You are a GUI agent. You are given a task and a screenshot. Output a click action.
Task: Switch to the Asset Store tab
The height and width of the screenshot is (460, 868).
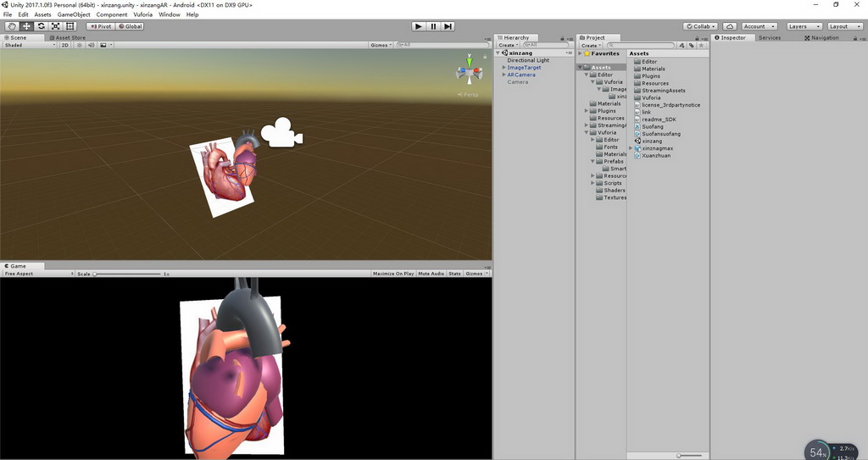coord(69,37)
